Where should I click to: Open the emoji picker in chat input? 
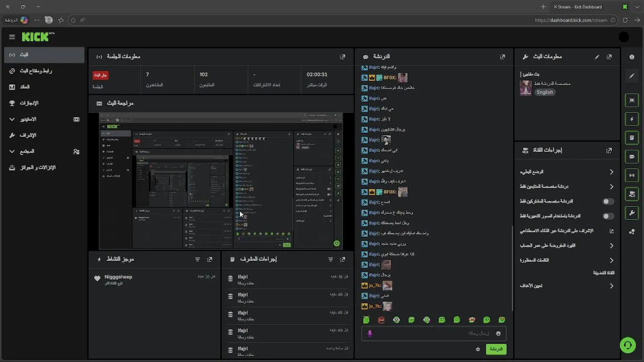tap(499, 333)
